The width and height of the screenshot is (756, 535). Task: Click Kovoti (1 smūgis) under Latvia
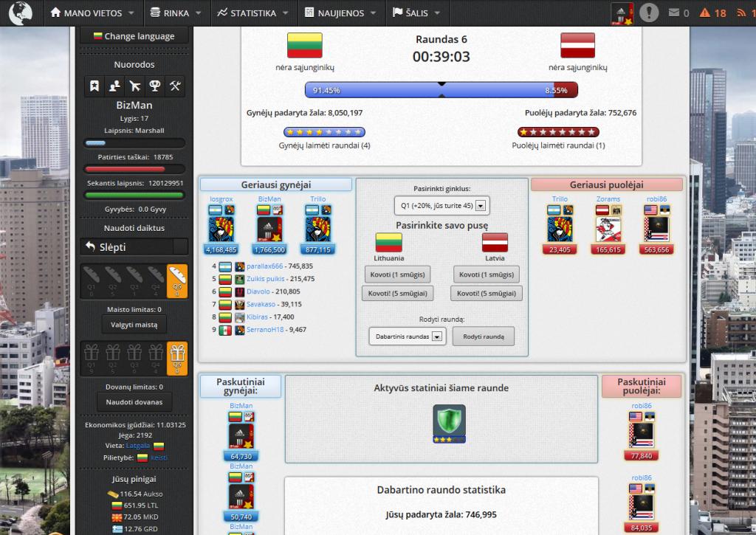click(x=487, y=275)
